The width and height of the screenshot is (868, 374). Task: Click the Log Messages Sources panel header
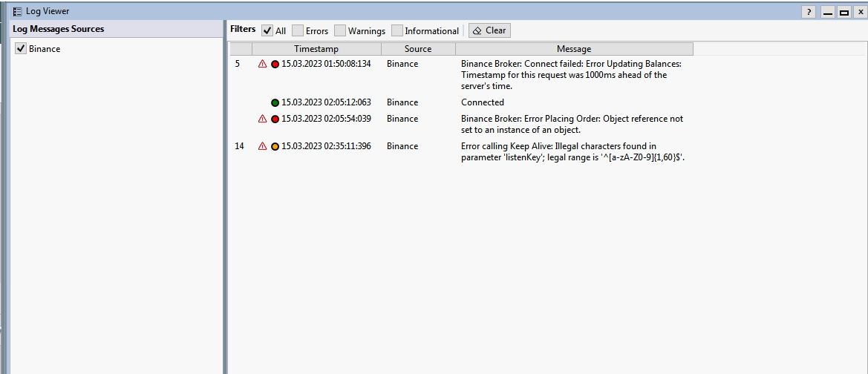point(117,29)
